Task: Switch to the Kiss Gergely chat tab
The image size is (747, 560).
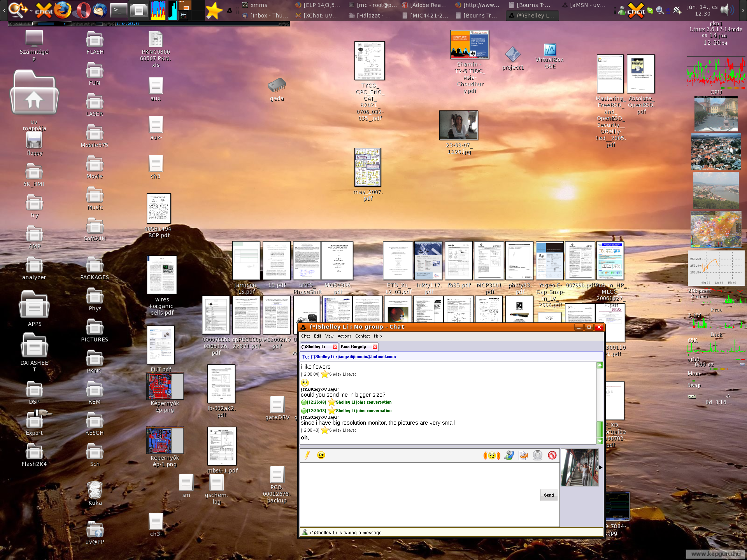Action: (353, 346)
